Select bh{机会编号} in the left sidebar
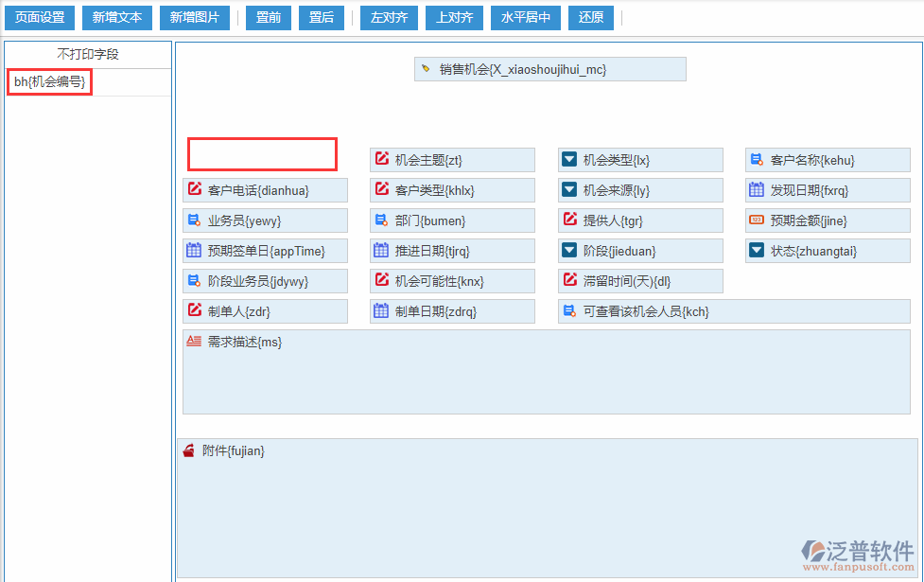 47,81
